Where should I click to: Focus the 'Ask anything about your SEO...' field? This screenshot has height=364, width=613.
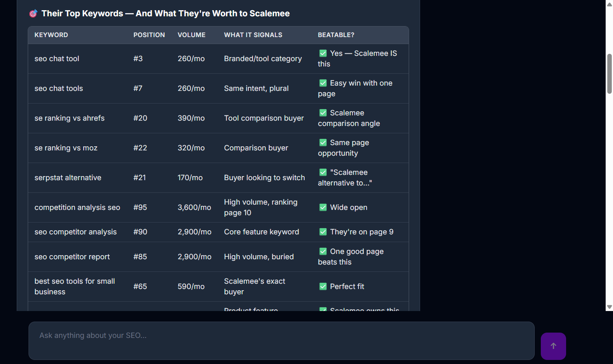tap(281, 341)
